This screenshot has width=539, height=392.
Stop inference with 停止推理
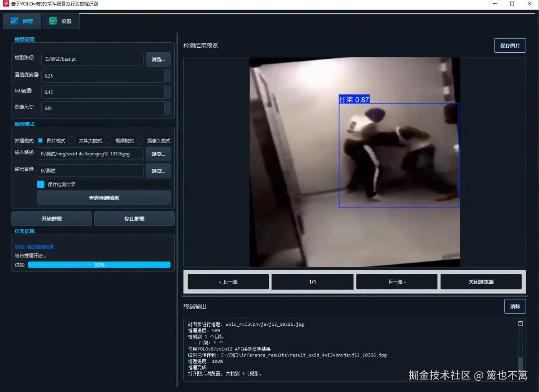pyautogui.click(x=134, y=219)
